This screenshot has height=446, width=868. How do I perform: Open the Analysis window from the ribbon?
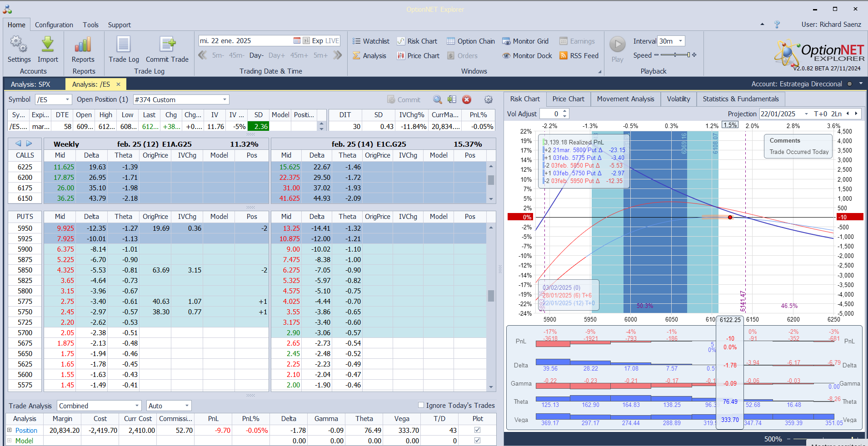369,56
